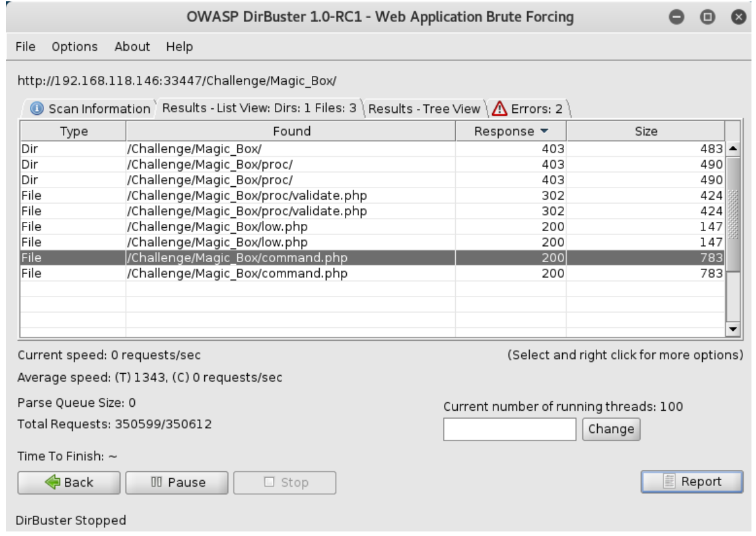Switch to the Scan Information tab
The height and width of the screenshot is (536, 756).
(x=89, y=108)
